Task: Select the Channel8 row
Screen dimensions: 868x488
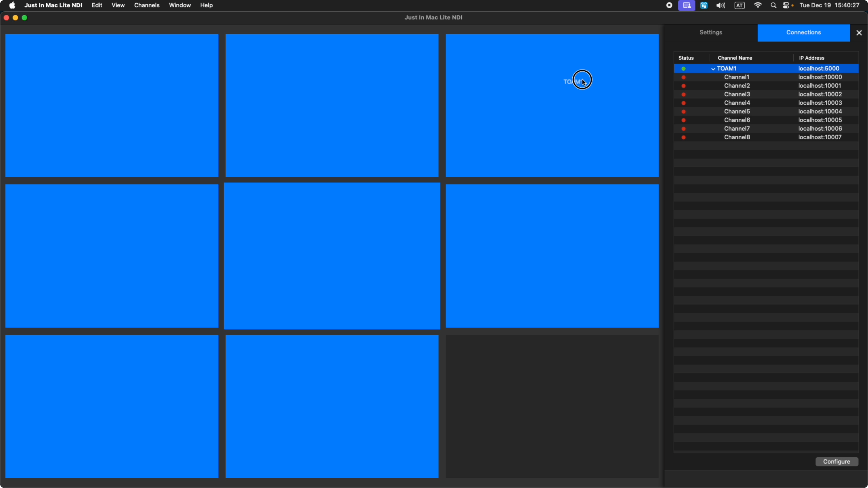Action: coord(766,137)
